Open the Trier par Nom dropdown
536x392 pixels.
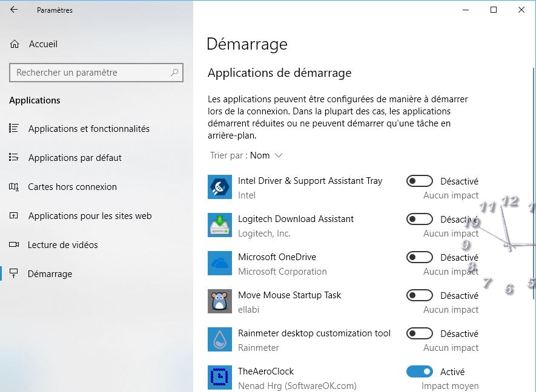pos(246,155)
